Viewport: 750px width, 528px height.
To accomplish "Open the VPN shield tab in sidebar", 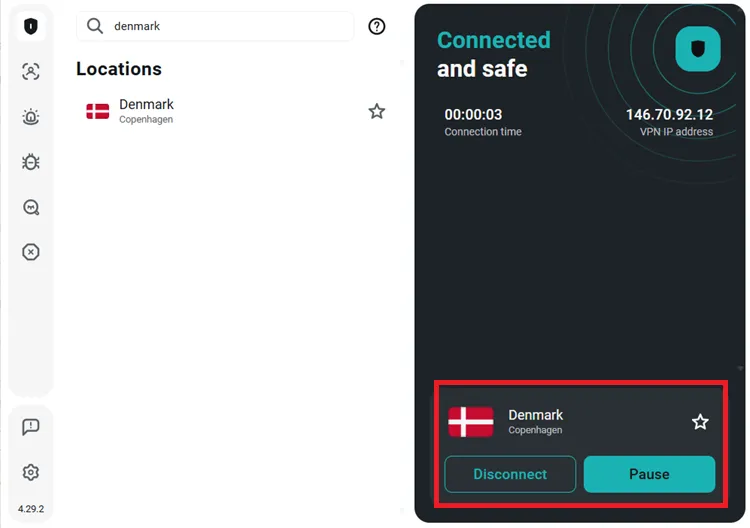I will 31,27.
